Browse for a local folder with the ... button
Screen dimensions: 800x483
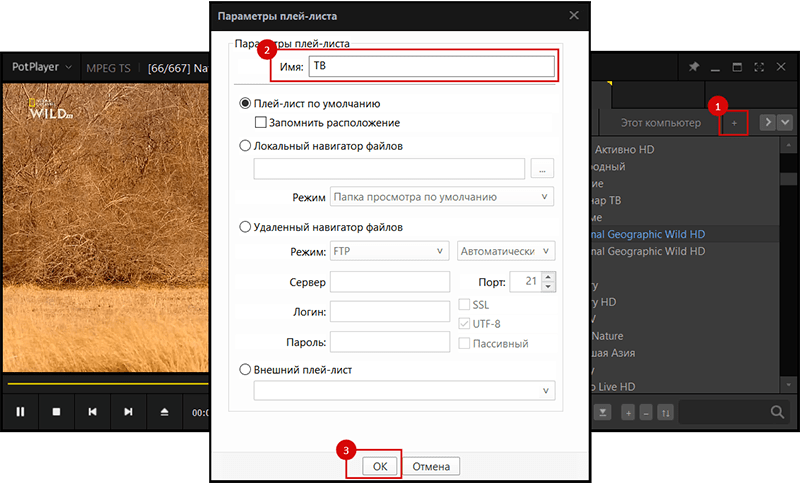click(542, 168)
